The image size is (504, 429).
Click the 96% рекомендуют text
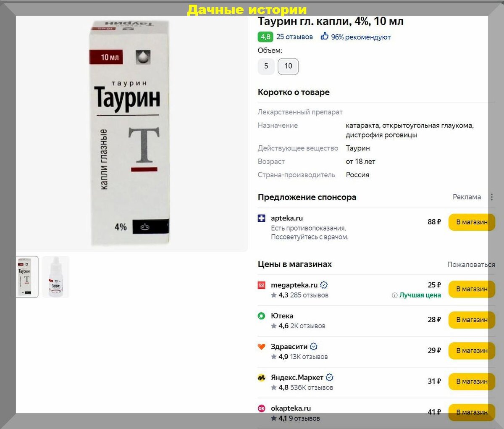click(x=361, y=37)
